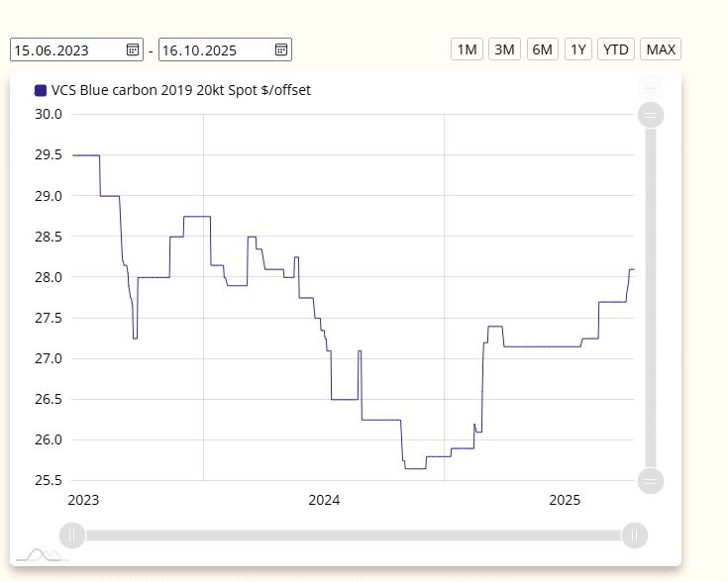
Task: Click the vertical zoom scrollbar track
Action: (651, 297)
